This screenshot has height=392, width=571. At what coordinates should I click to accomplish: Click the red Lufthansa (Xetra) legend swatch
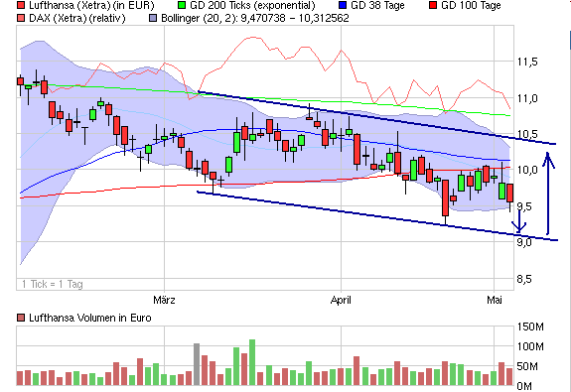point(22,5)
